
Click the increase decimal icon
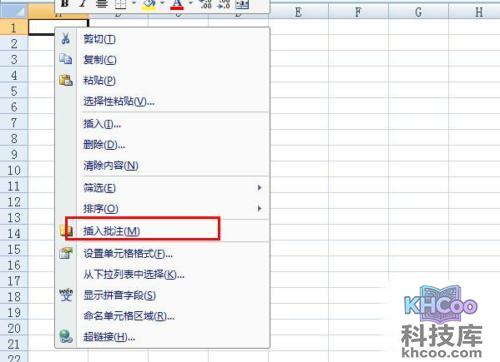pos(206,4)
